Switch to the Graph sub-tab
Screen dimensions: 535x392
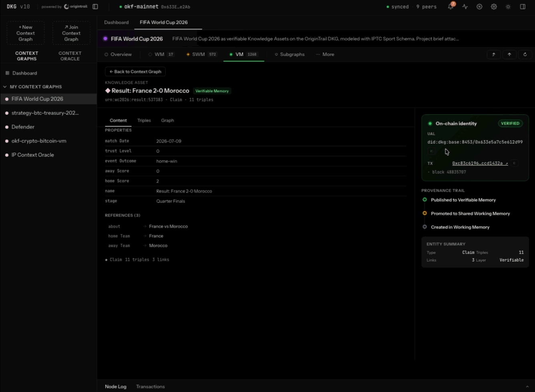(167, 120)
